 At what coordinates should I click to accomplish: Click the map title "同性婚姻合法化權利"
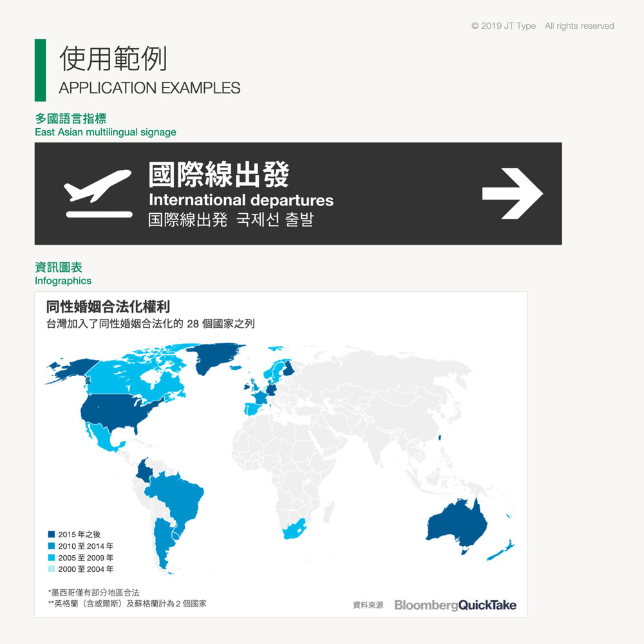click(x=108, y=307)
